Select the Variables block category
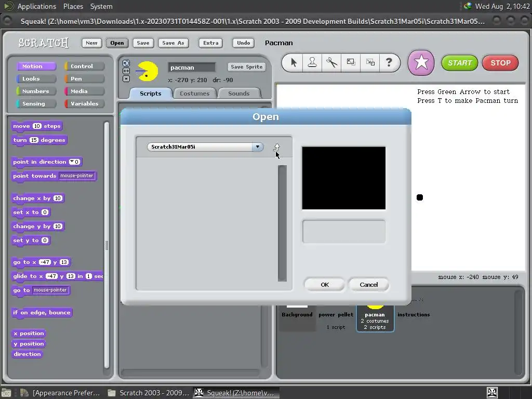 coord(85,104)
